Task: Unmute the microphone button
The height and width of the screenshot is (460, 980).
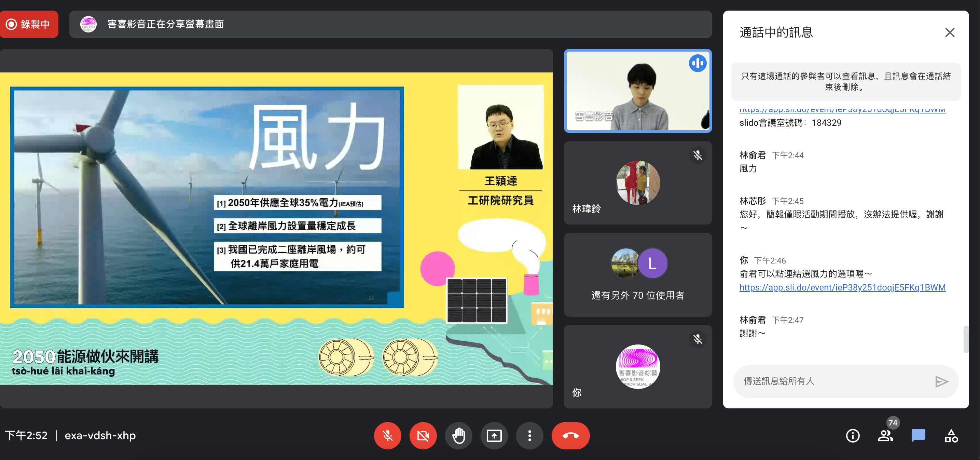Action: click(x=387, y=435)
